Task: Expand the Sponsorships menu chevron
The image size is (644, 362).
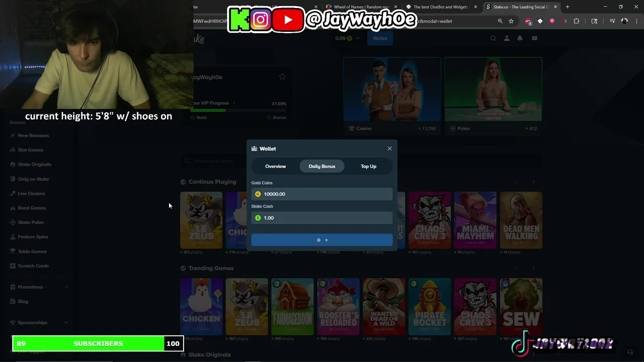Action: pos(66,323)
